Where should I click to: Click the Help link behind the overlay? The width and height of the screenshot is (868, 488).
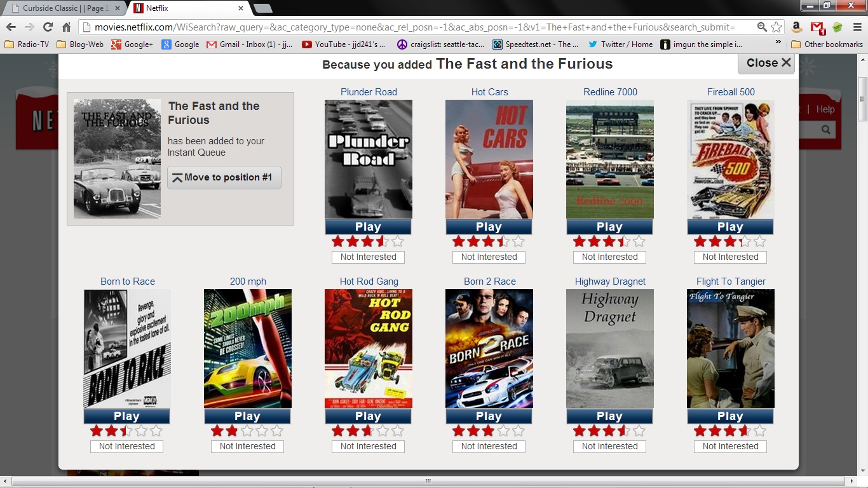[825, 109]
